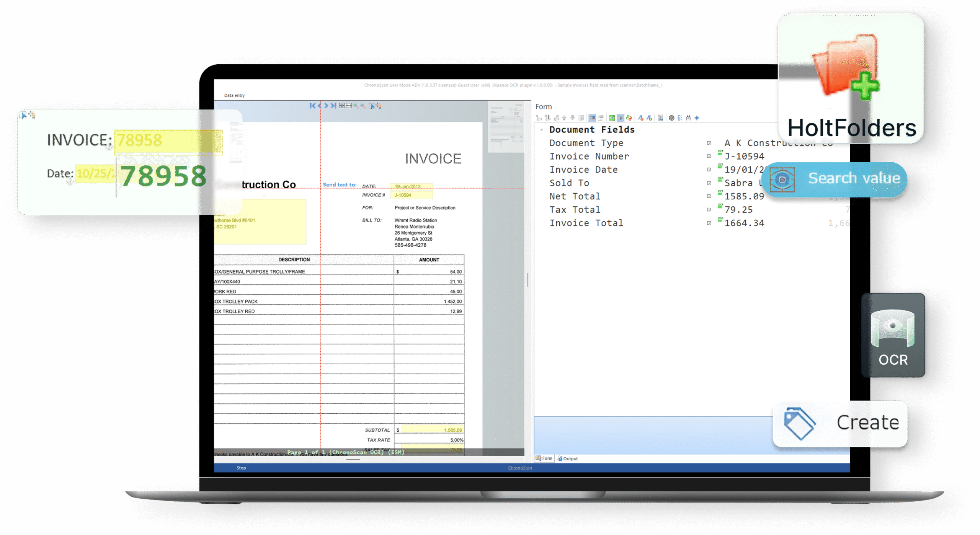Click the Create tag button
Screen dimensions: 980x535
click(x=840, y=423)
